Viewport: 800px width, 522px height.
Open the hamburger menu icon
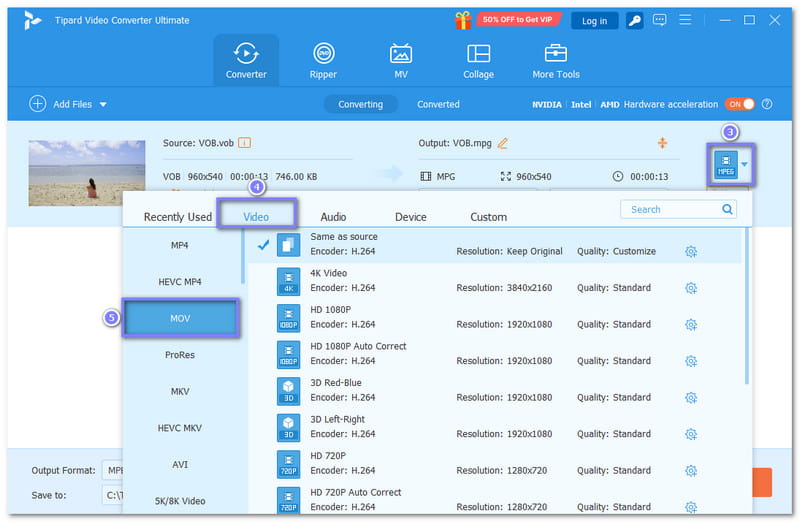685,20
